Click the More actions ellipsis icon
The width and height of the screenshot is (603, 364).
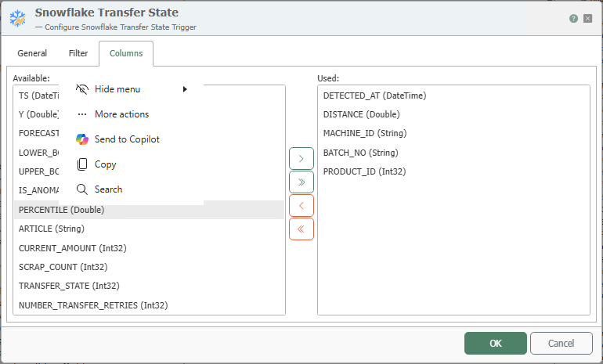point(82,114)
